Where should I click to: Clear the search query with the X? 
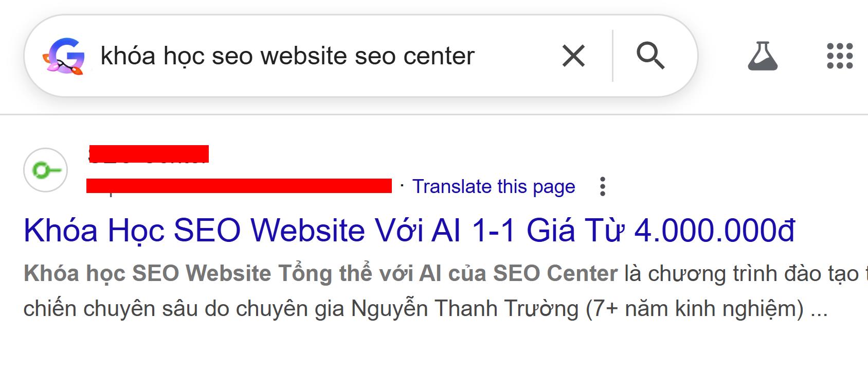point(573,56)
